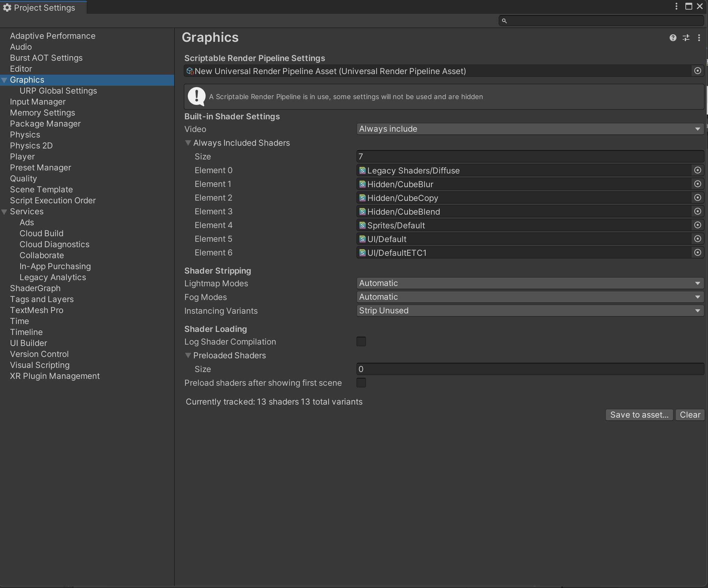This screenshot has width=708, height=588.
Task: Enable Log Shader Compilation
Action: click(361, 341)
